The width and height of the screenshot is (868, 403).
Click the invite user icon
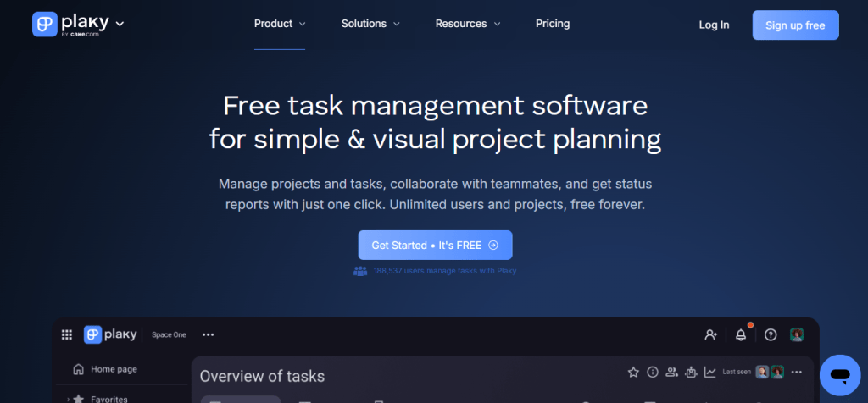(x=711, y=334)
